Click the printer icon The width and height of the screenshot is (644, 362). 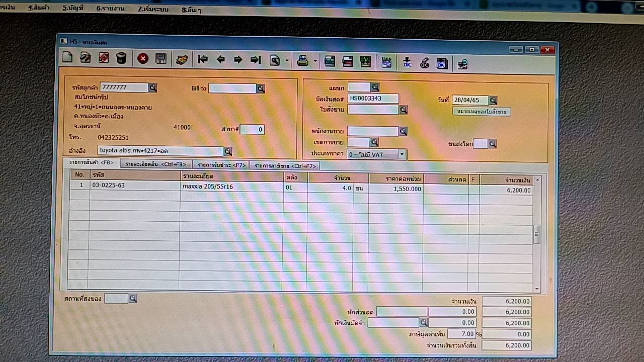tap(302, 61)
